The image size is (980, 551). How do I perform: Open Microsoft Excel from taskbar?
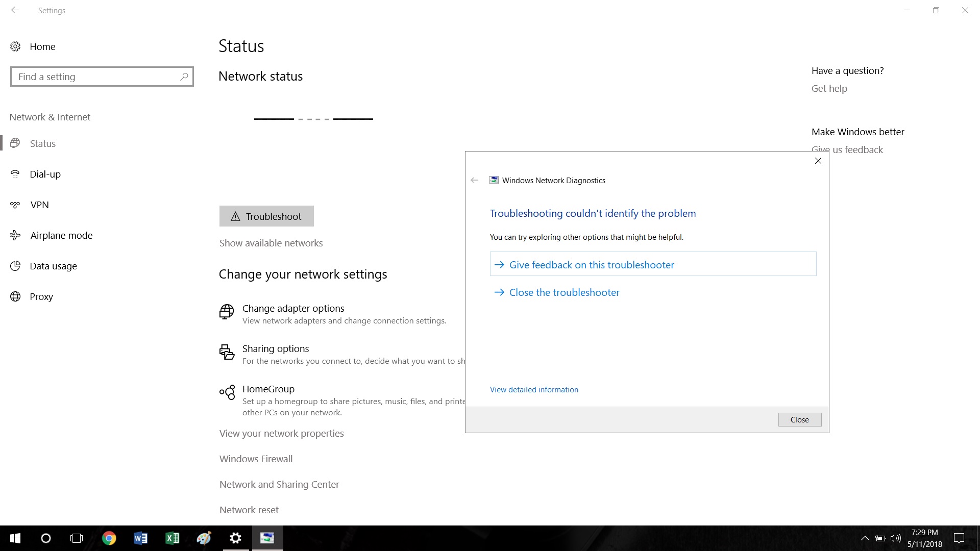172,538
